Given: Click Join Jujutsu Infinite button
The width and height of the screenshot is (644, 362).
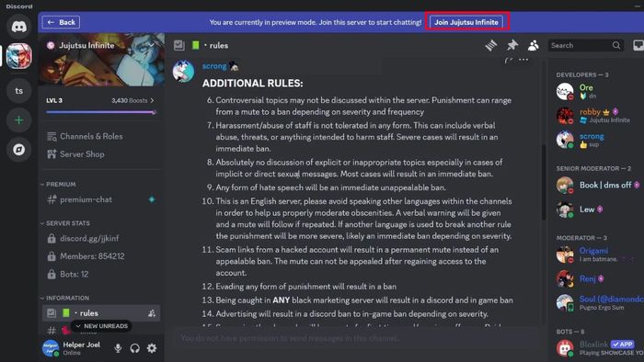Looking at the screenshot, I should [466, 22].
